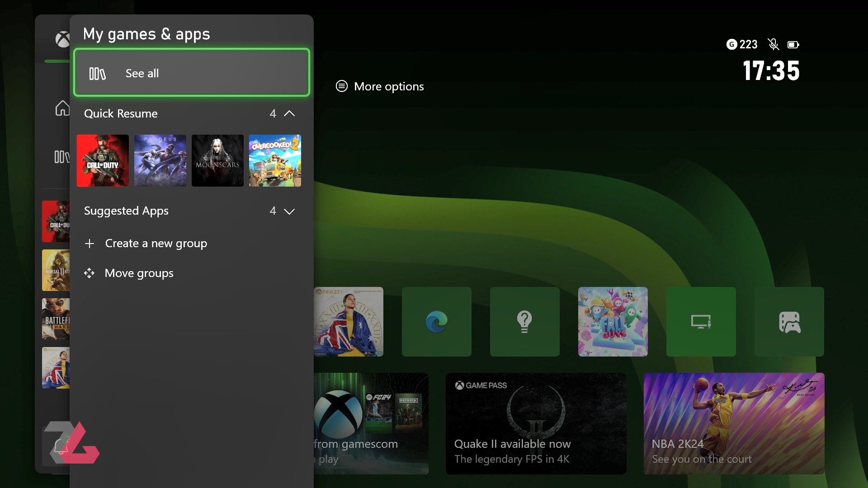This screenshot has height=488, width=868.
Task: Launch Call of Duty from guide sidebar
Action: 56,221
